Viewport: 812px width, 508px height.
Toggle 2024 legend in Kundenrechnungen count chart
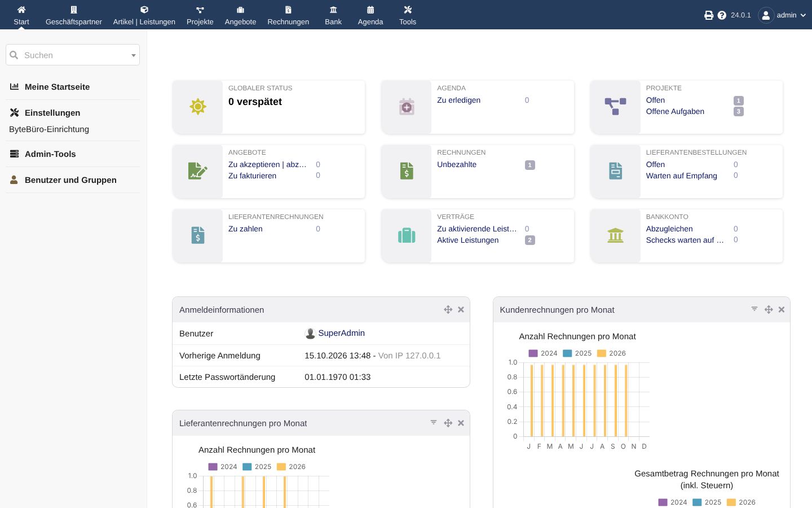tap(543, 353)
